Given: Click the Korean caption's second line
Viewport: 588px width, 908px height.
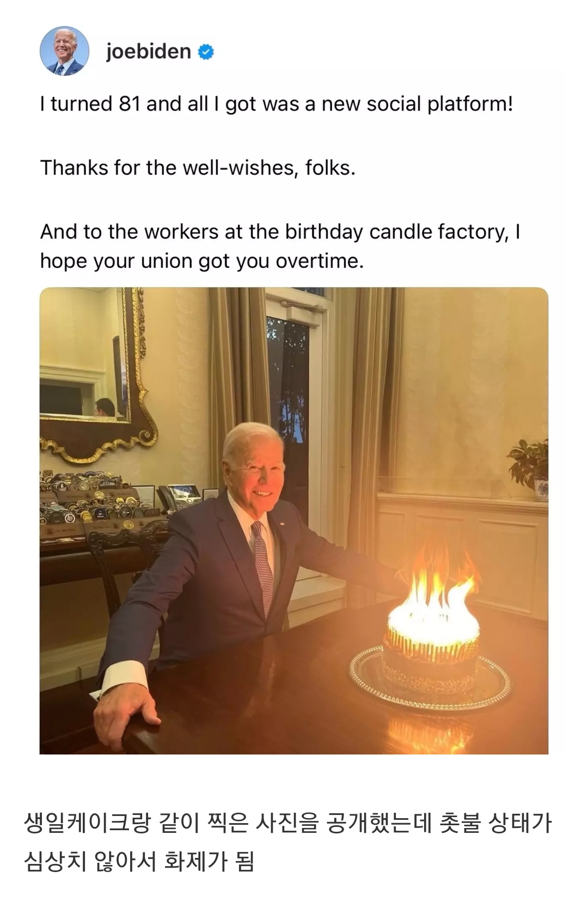Looking at the screenshot, I should point(139,862).
